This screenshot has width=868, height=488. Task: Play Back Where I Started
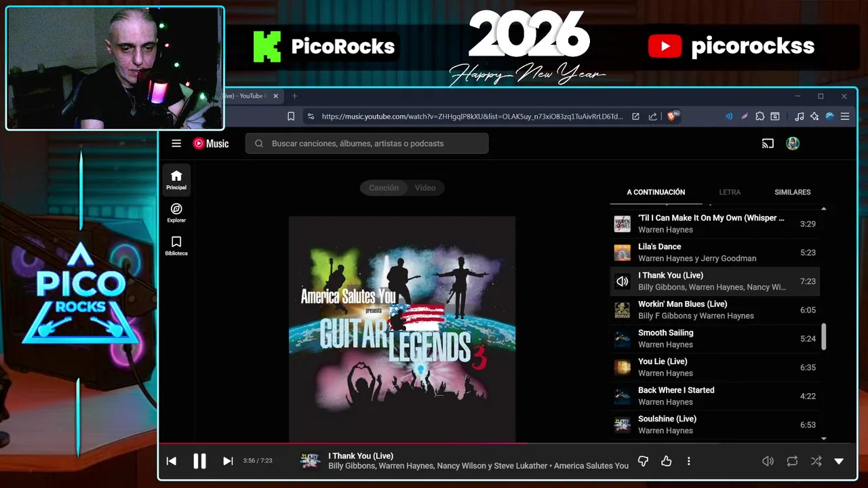click(715, 396)
